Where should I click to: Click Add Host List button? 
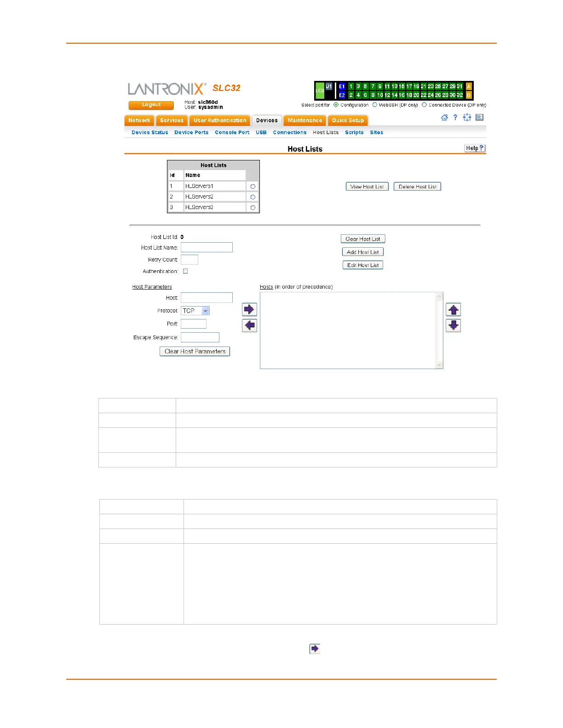pyautogui.click(x=363, y=252)
